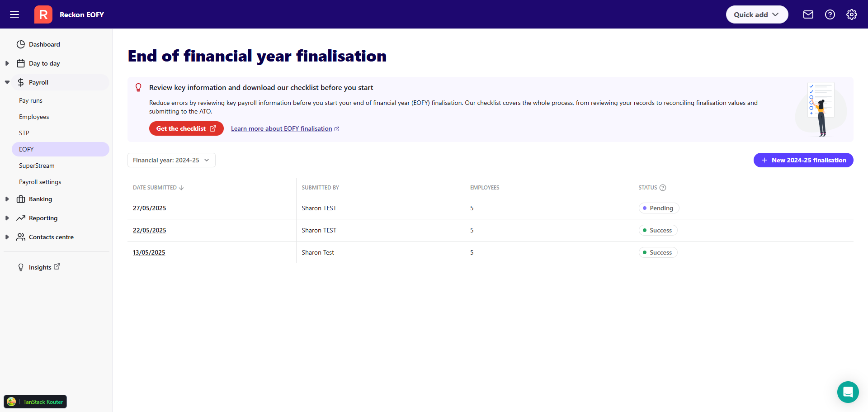Viewport: 868px width, 412px height.
Task: Click the Employees column header
Action: click(x=485, y=188)
